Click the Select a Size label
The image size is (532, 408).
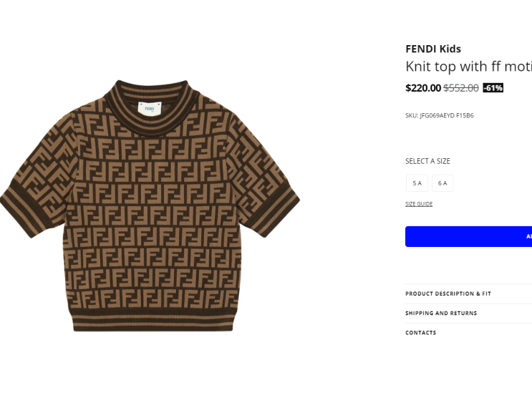(x=427, y=161)
